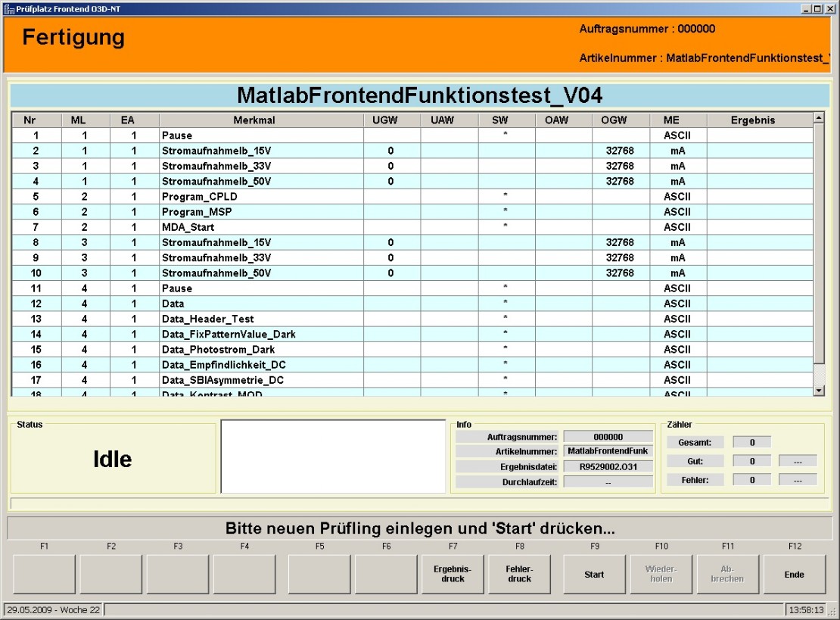Screen dimensions: 840x620
Task: Close the Prüfplatz Frontend window
Action: 829,8
